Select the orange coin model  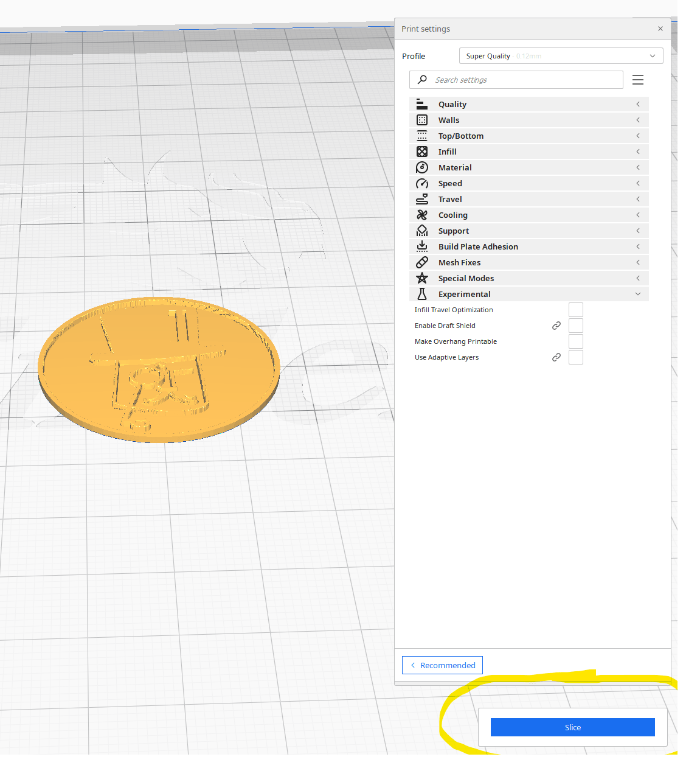coord(158,369)
